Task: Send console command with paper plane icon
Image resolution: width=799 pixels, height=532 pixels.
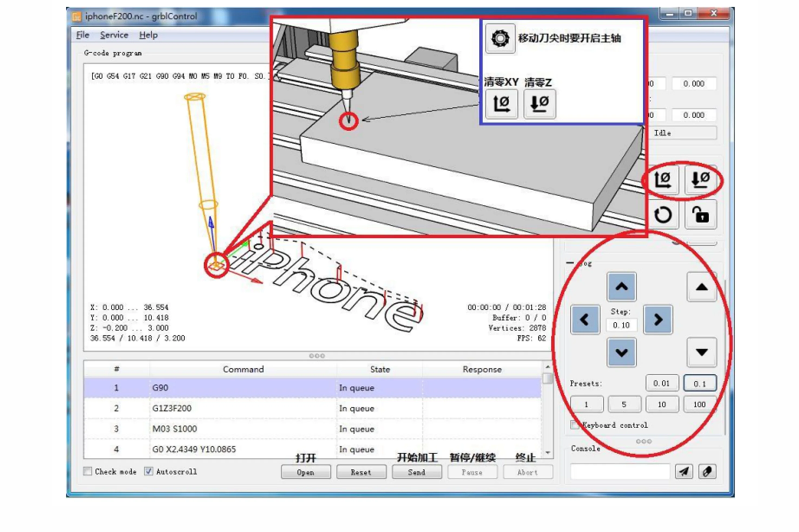Action: click(x=684, y=471)
